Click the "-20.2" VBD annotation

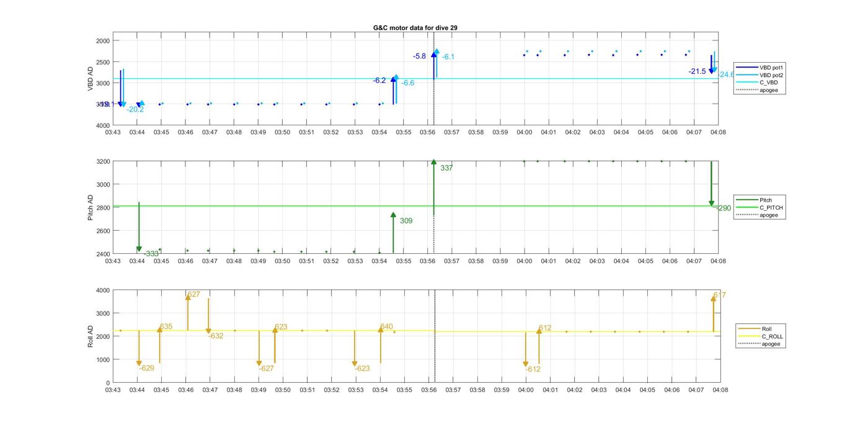pos(135,109)
